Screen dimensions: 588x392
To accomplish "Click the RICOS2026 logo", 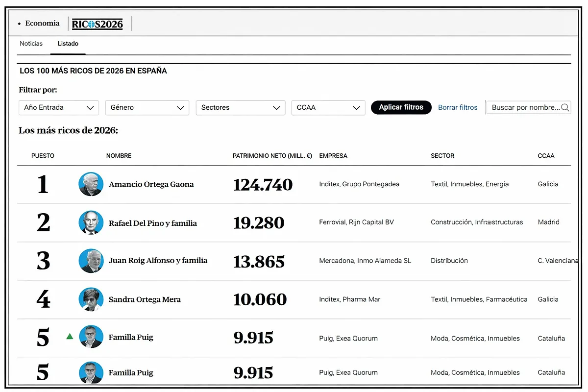I will coord(97,24).
